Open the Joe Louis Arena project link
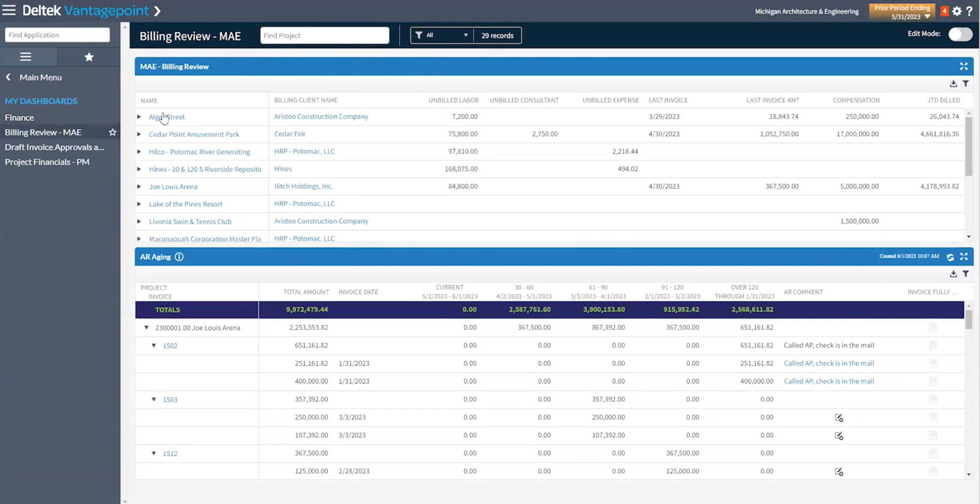 point(173,187)
